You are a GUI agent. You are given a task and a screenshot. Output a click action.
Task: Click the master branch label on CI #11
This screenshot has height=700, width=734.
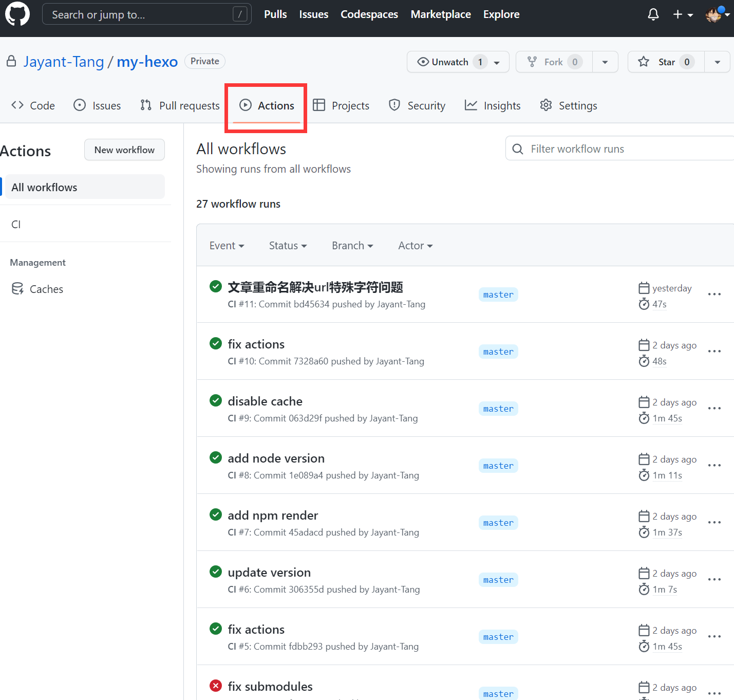498,294
